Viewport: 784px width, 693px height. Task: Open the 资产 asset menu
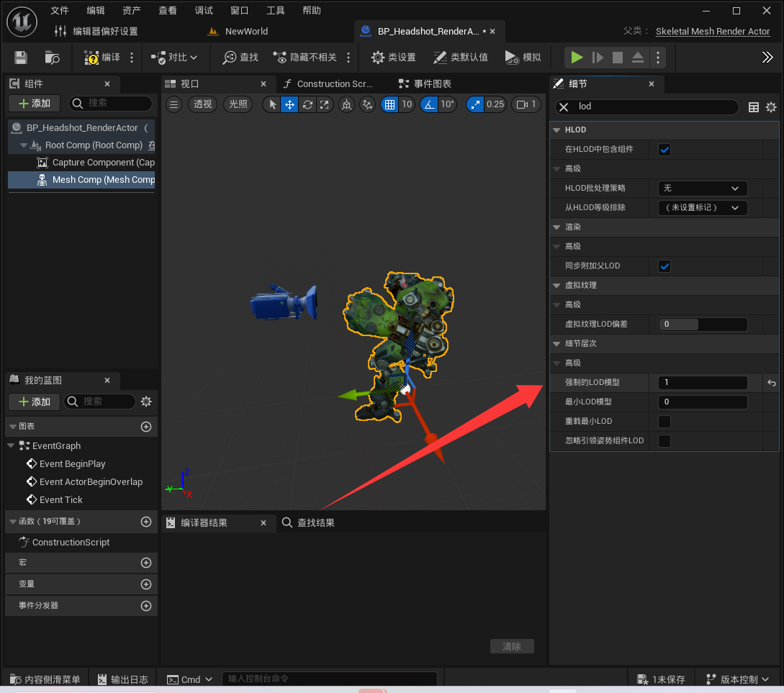coord(132,11)
